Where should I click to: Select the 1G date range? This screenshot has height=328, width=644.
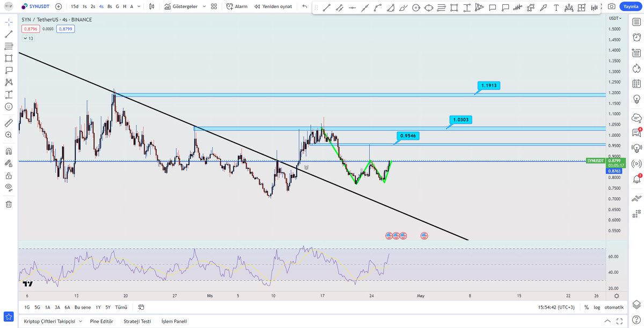pos(27,307)
